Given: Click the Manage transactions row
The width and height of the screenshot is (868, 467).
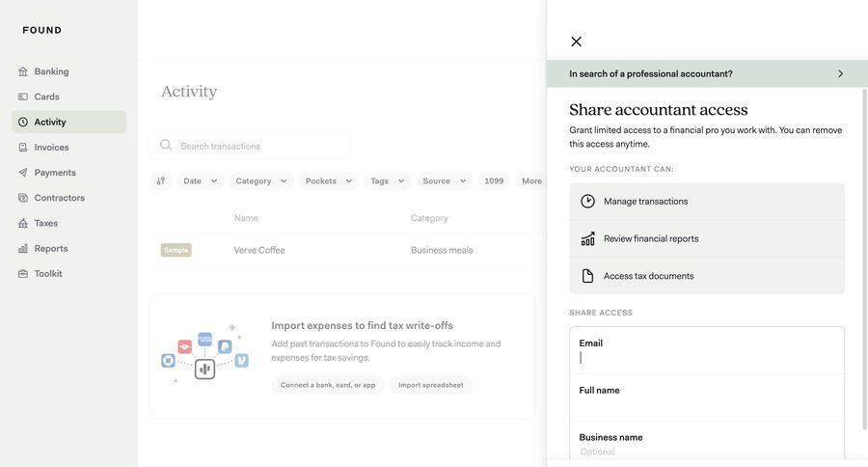Looking at the screenshot, I should click(x=707, y=201).
